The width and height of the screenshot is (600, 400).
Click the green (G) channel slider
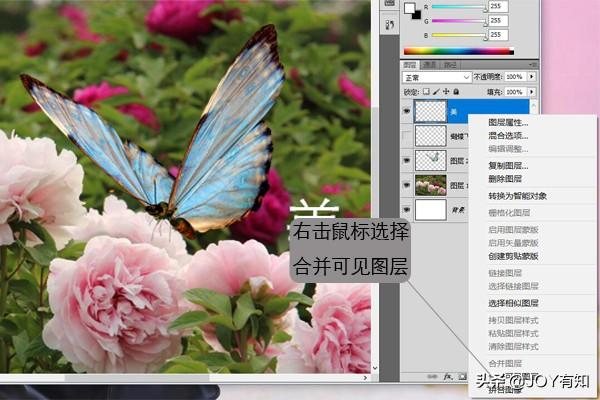pos(459,21)
